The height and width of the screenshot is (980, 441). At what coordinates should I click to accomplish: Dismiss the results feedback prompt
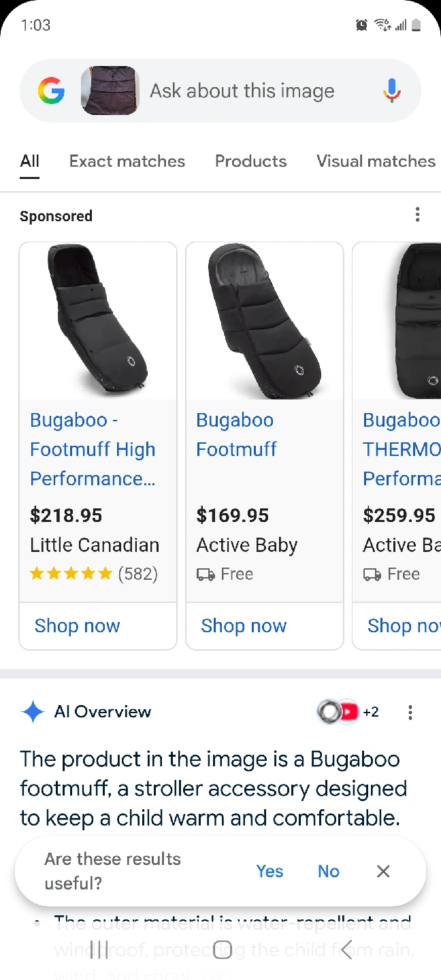point(383,871)
